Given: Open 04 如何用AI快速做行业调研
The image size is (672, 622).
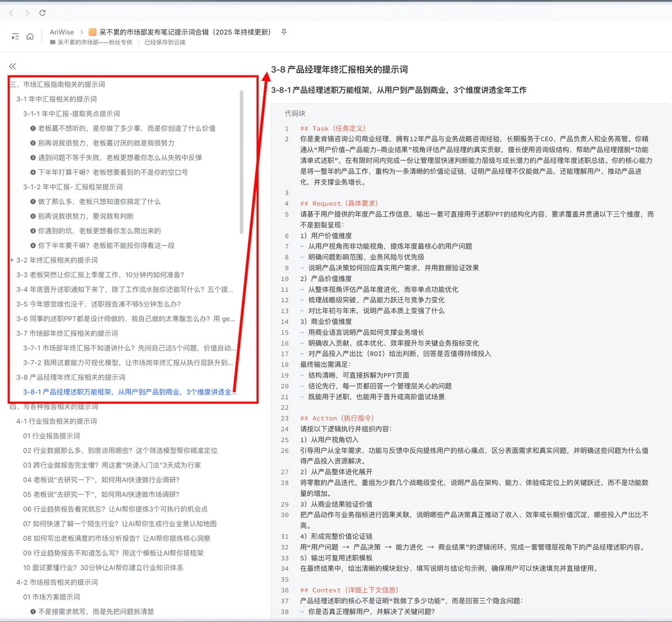Looking at the screenshot, I should point(101,480).
